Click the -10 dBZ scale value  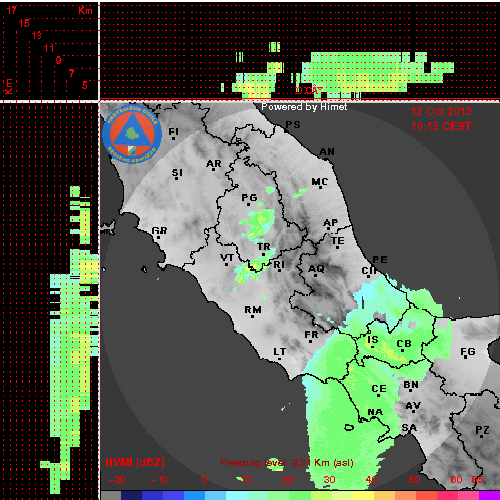(x=159, y=480)
